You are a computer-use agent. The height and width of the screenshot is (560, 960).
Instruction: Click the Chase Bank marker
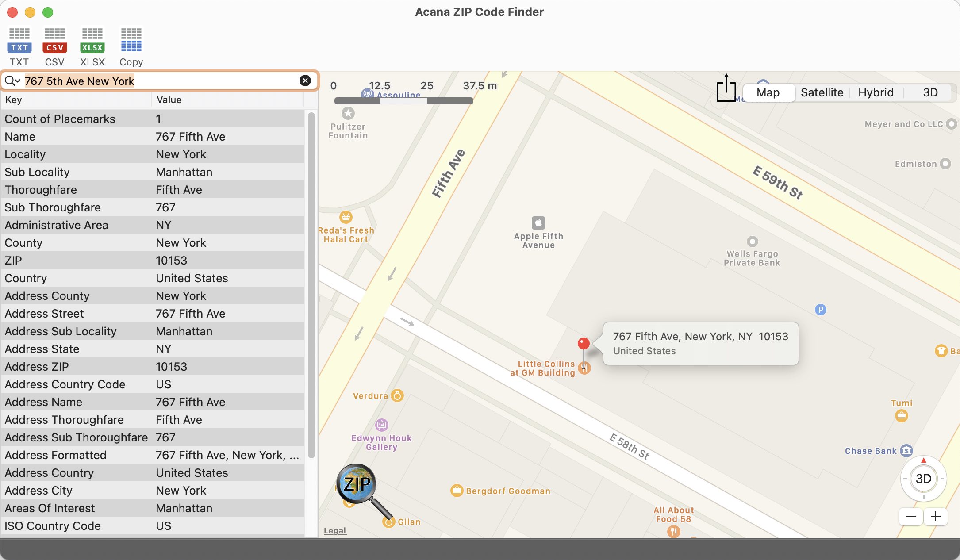(x=906, y=451)
